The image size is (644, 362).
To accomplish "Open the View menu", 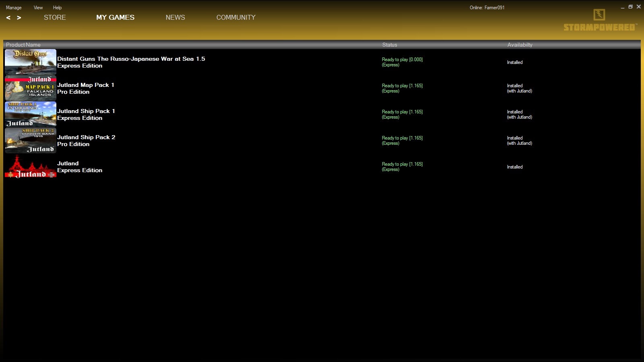I will click(x=38, y=8).
